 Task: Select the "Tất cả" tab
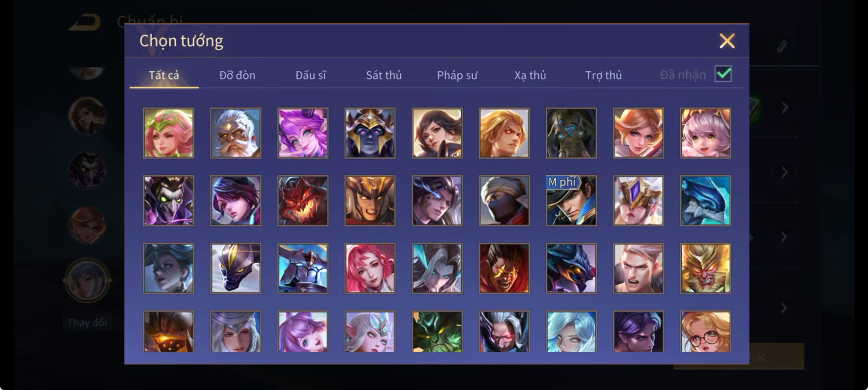tap(164, 75)
